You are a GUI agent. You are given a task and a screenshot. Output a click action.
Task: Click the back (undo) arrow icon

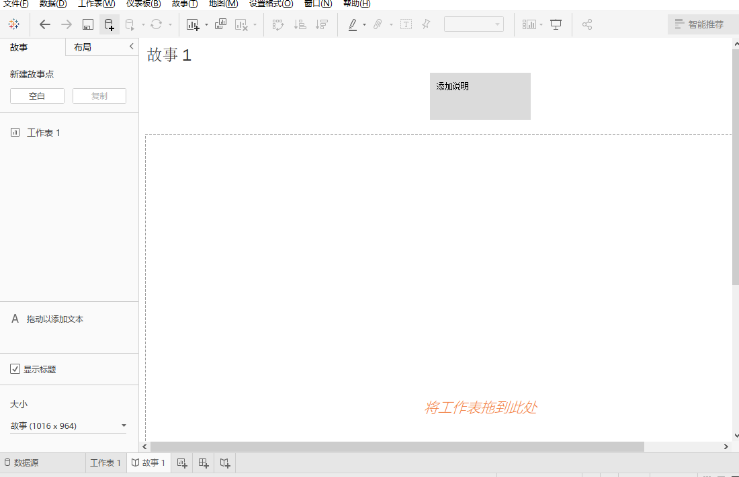coord(45,24)
